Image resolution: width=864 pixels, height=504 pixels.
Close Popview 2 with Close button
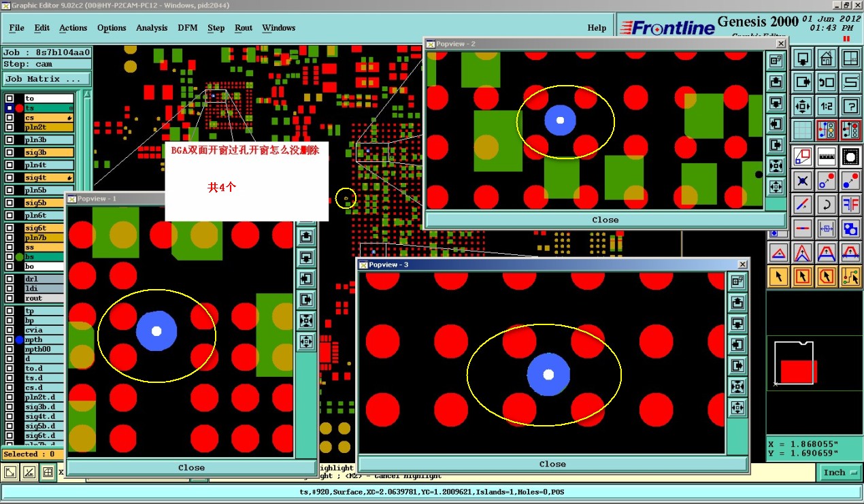[605, 220]
